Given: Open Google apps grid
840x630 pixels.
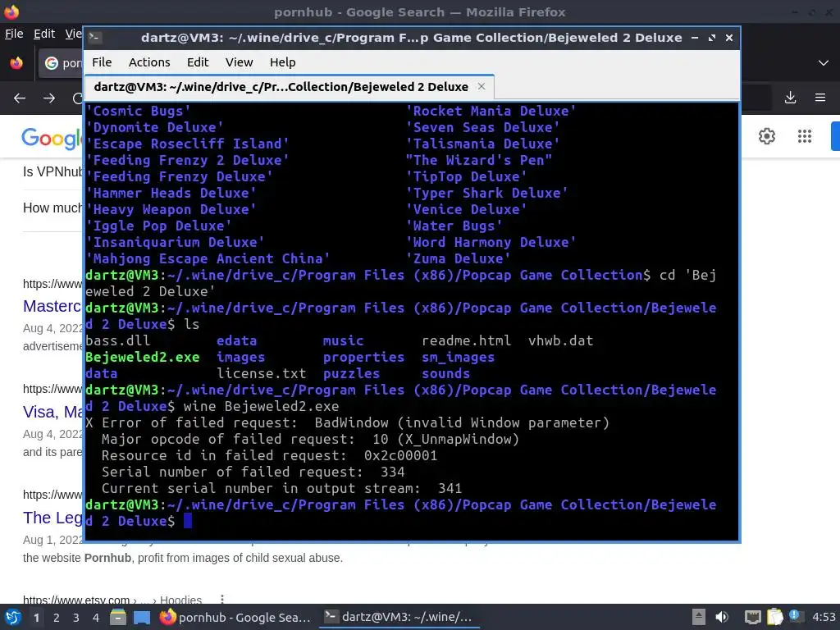Looking at the screenshot, I should (x=805, y=136).
